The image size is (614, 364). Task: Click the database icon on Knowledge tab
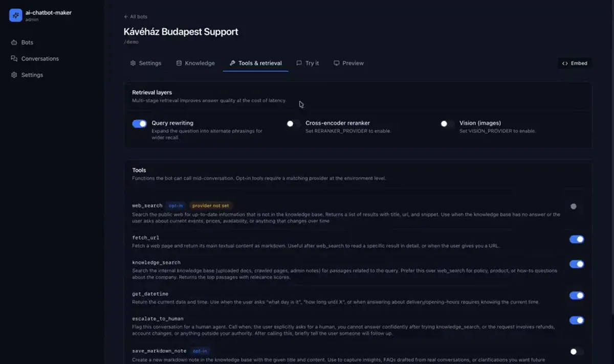click(x=179, y=63)
